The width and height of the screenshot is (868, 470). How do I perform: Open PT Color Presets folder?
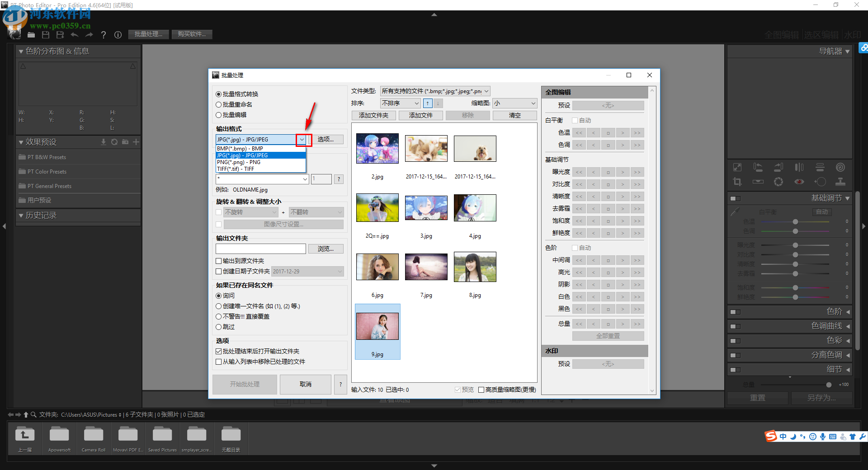coord(47,172)
